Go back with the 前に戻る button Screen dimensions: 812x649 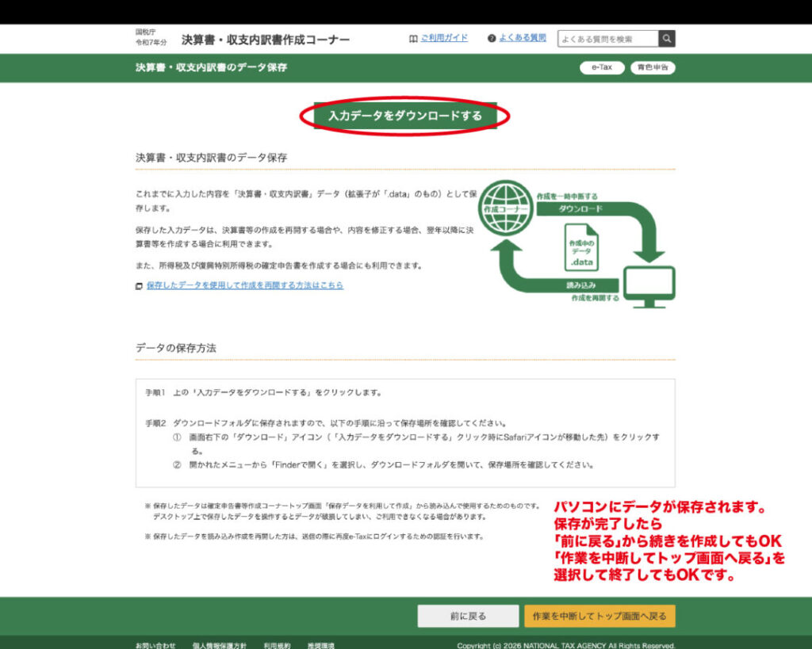468,616
